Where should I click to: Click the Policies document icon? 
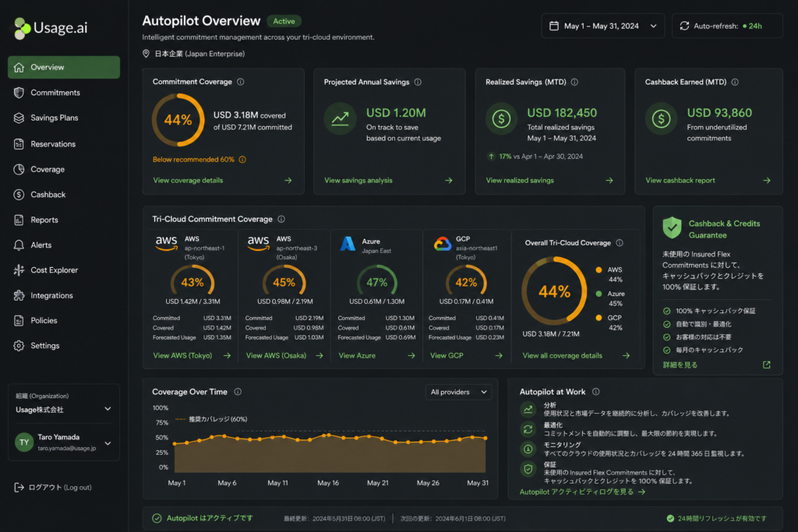point(19,320)
